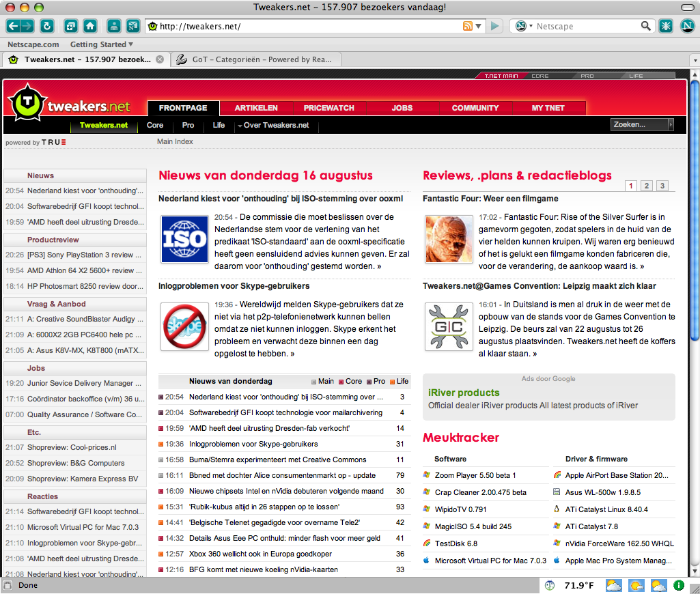Open 'Inlogproblemen voor Skype-gebruikers' headline

point(234,286)
